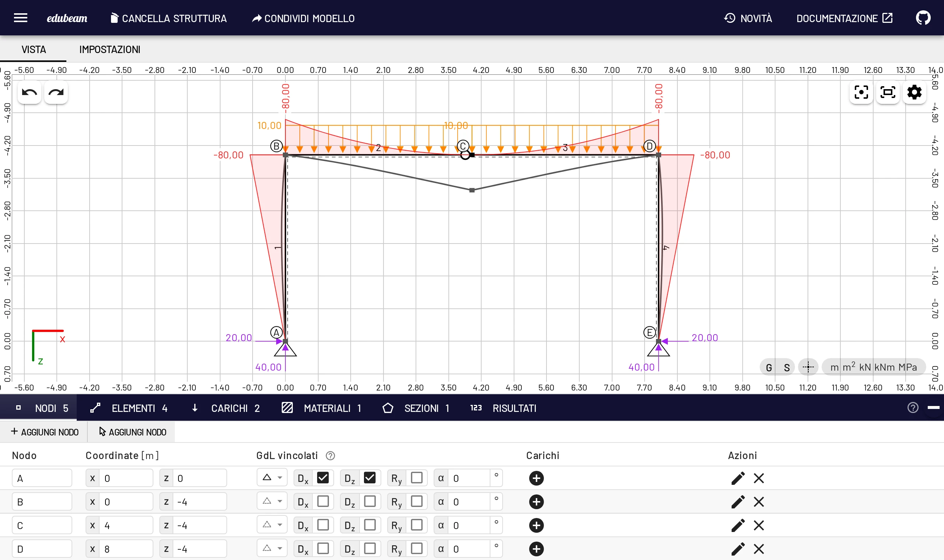
Task: Check Ry constraint for node A
Action: tap(416, 478)
